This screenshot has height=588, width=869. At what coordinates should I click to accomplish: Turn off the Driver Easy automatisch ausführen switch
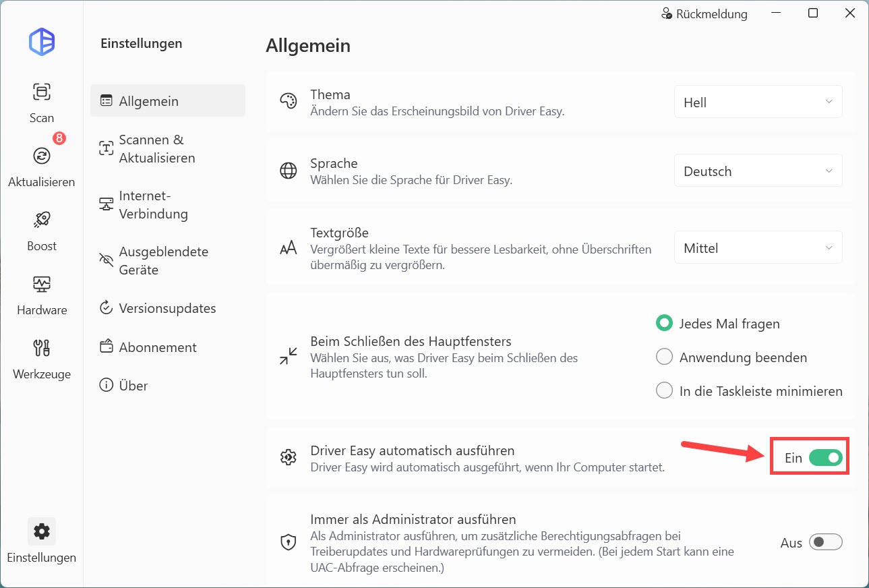[x=826, y=458]
